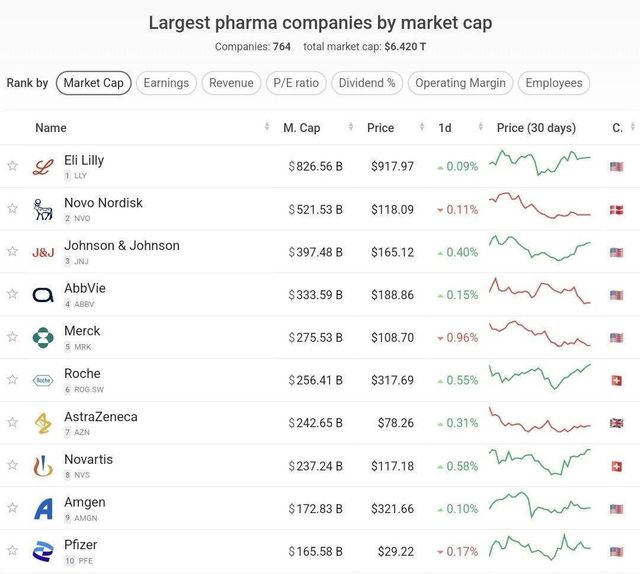Toggle favorite star for Johnson & Johnson
Image resolution: width=640 pixels, height=574 pixels.
tap(12, 252)
